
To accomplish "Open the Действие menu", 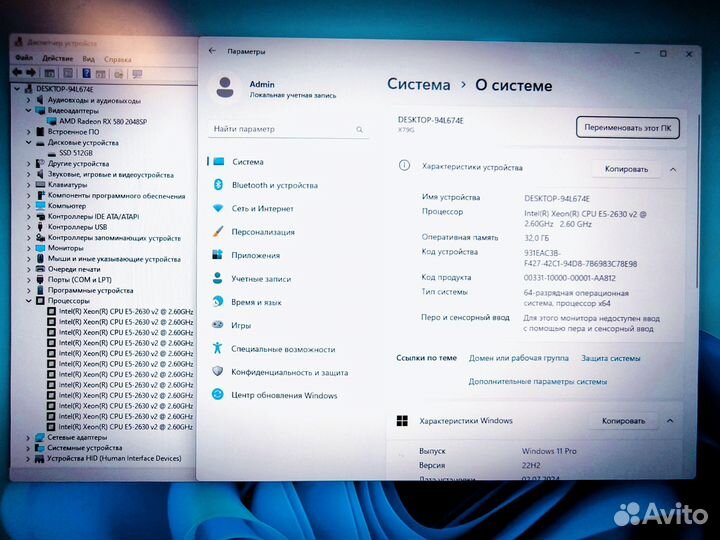I will click(x=57, y=58).
